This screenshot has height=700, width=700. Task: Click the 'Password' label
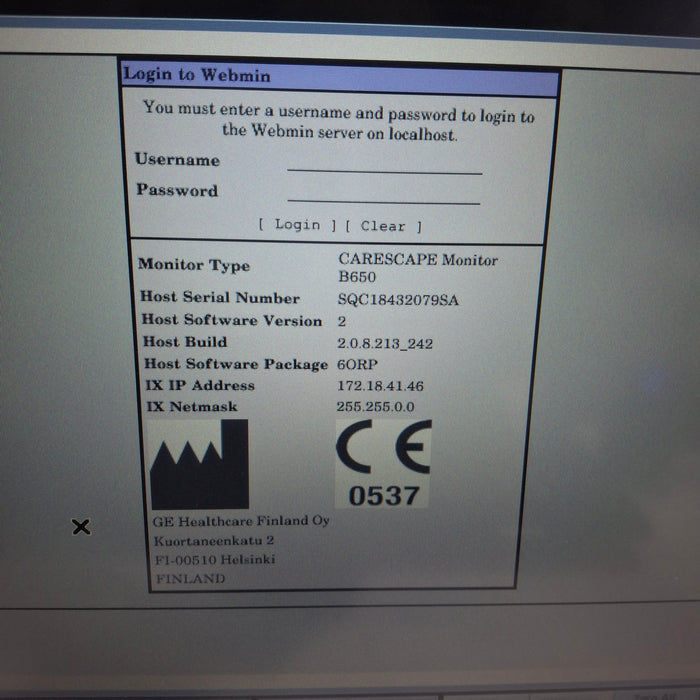pyautogui.click(x=177, y=190)
